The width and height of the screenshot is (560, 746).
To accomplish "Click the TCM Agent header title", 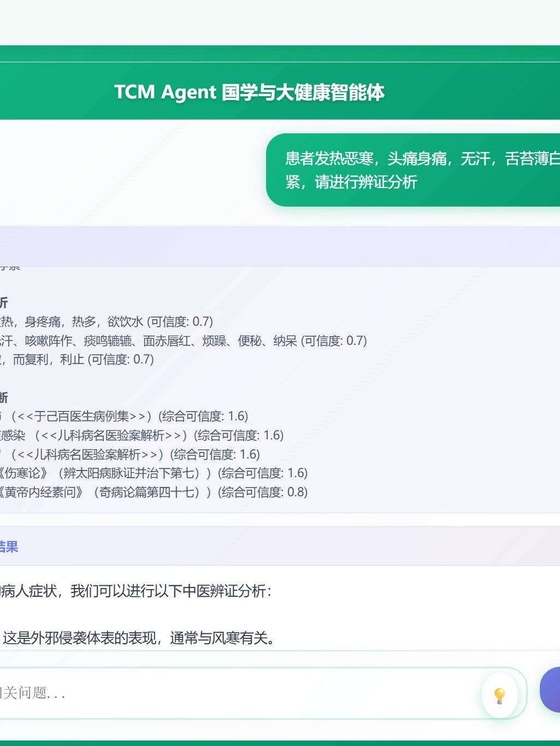I will (249, 92).
